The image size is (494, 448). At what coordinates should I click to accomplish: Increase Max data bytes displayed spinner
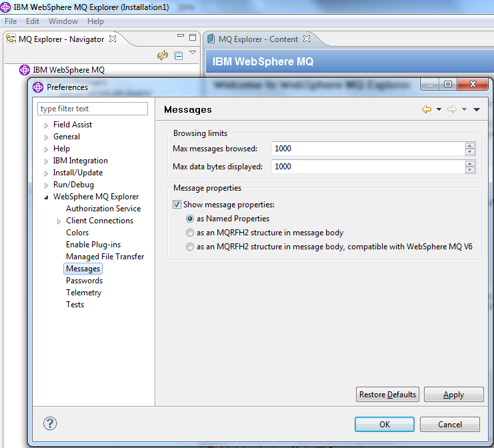pyautogui.click(x=470, y=164)
